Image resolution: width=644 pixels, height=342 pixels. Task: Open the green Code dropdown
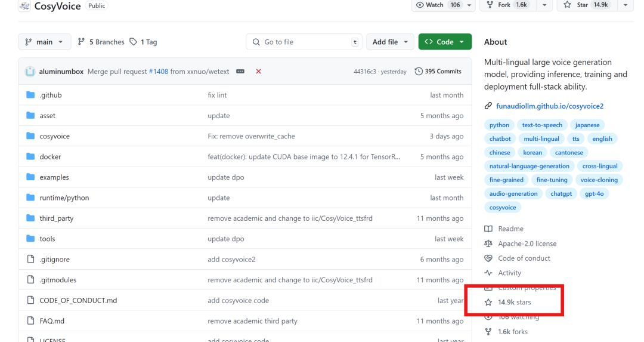(445, 42)
